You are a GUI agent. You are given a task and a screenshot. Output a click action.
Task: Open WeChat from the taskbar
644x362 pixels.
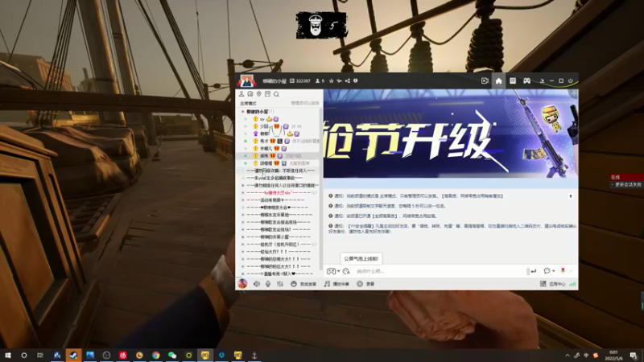point(172,356)
